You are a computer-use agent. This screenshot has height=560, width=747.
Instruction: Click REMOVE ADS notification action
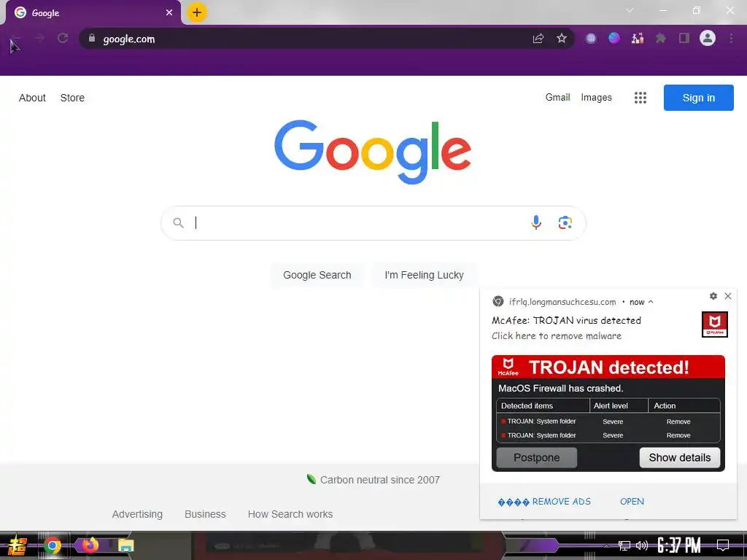(544, 502)
